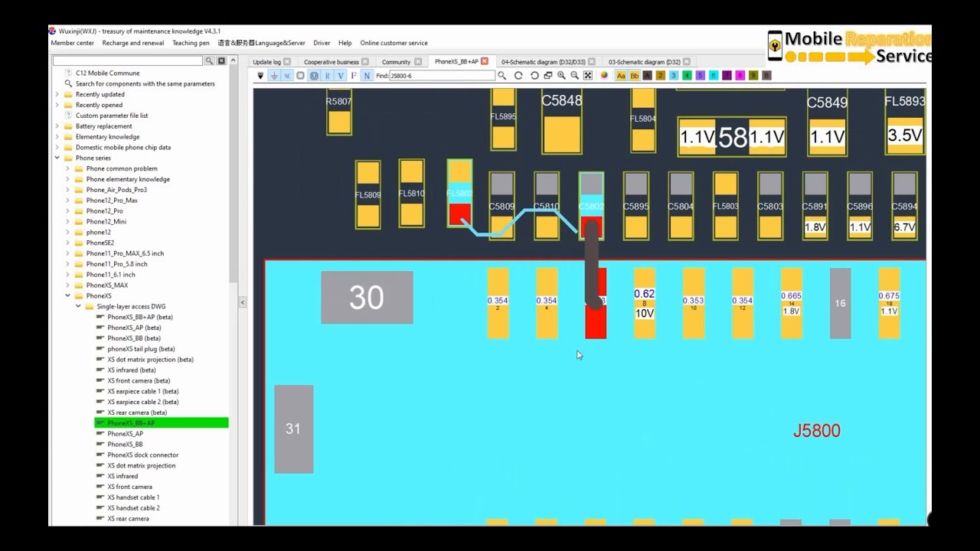Click the Mobile Reparation Service logo
The width and height of the screenshot is (980, 551).
(x=849, y=47)
